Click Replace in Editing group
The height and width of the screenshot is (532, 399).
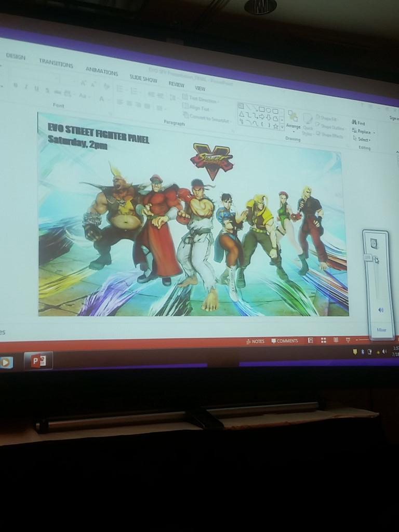pyautogui.click(x=363, y=132)
